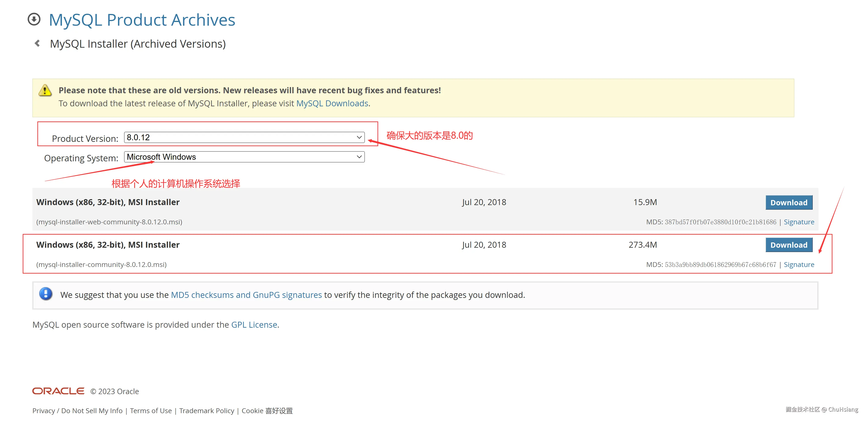Open Signature link for 273.4M installer
Image resolution: width=868 pixels, height=423 pixels.
point(799,264)
